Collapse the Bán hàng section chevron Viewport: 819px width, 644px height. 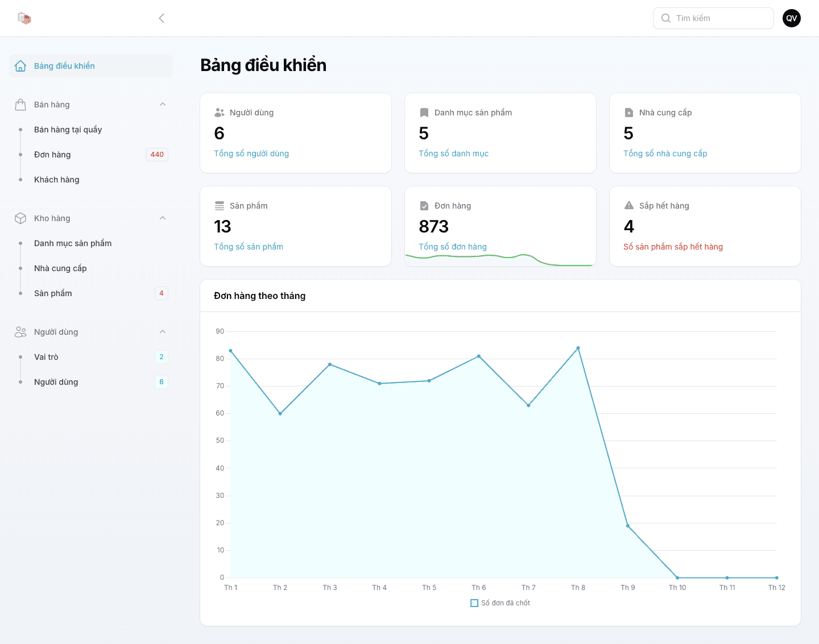coord(163,105)
